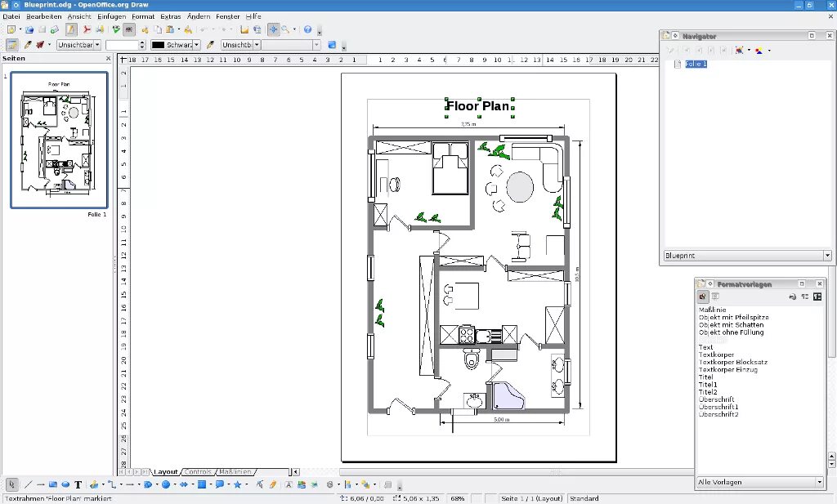837x504 pixels.
Task: Click the New document icon
Action: [x=11, y=30]
